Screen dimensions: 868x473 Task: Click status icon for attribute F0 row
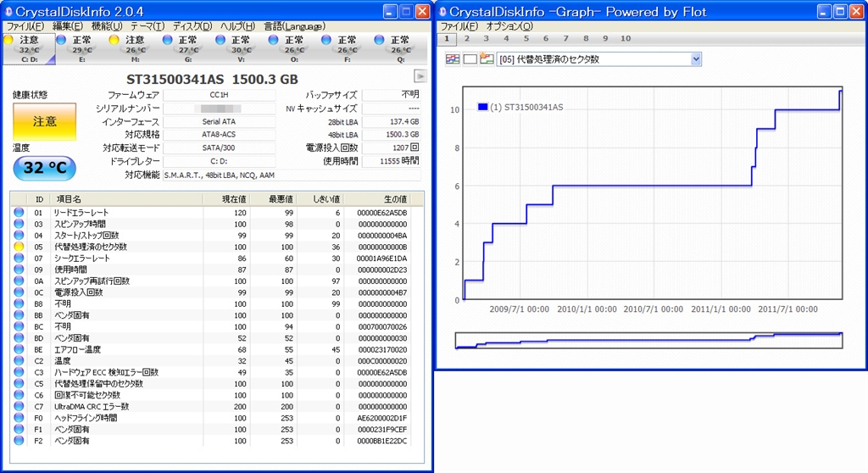[x=19, y=418]
